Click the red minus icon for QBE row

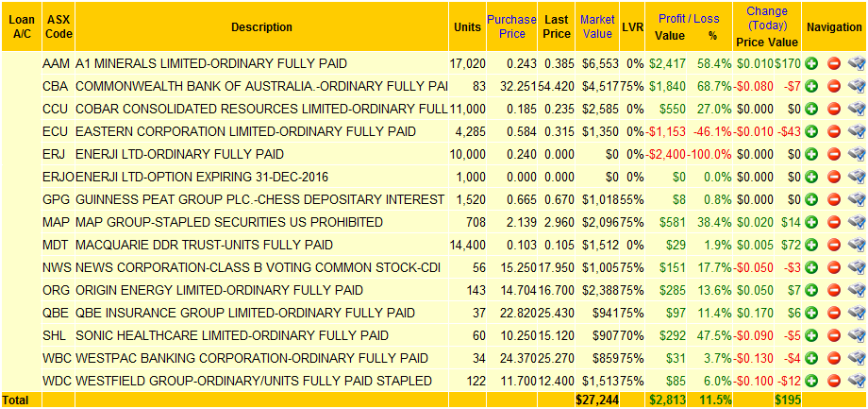tap(834, 313)
